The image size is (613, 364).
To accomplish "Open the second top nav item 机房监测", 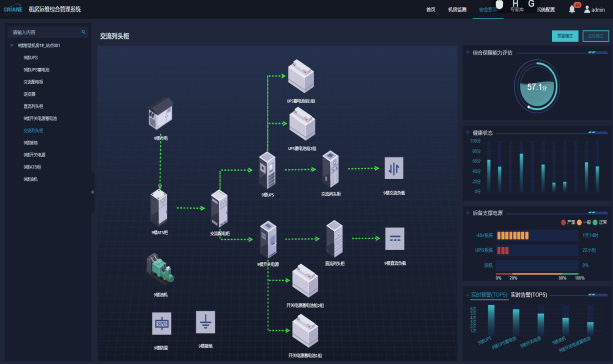I will pyautogui.click(x=457, y=9).
